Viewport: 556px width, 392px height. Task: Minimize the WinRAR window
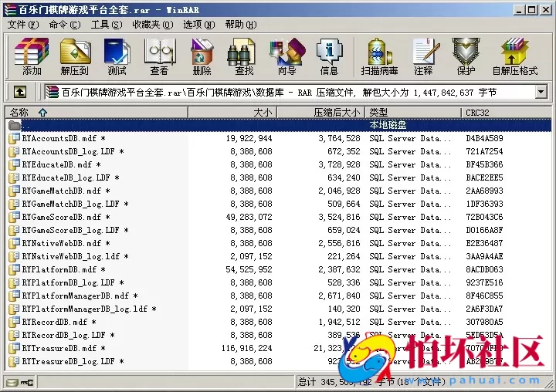click(519, 10)
